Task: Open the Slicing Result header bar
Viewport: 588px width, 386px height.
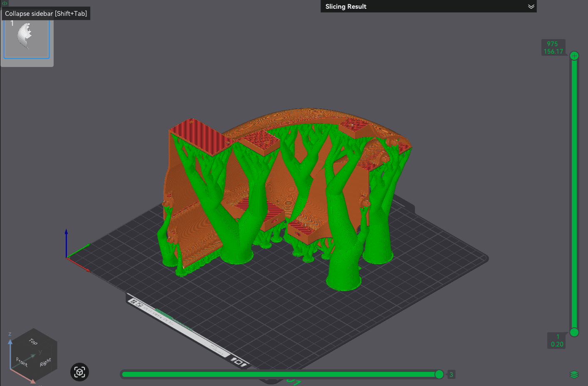Action: pyautogui.click(x=428, y=6)
